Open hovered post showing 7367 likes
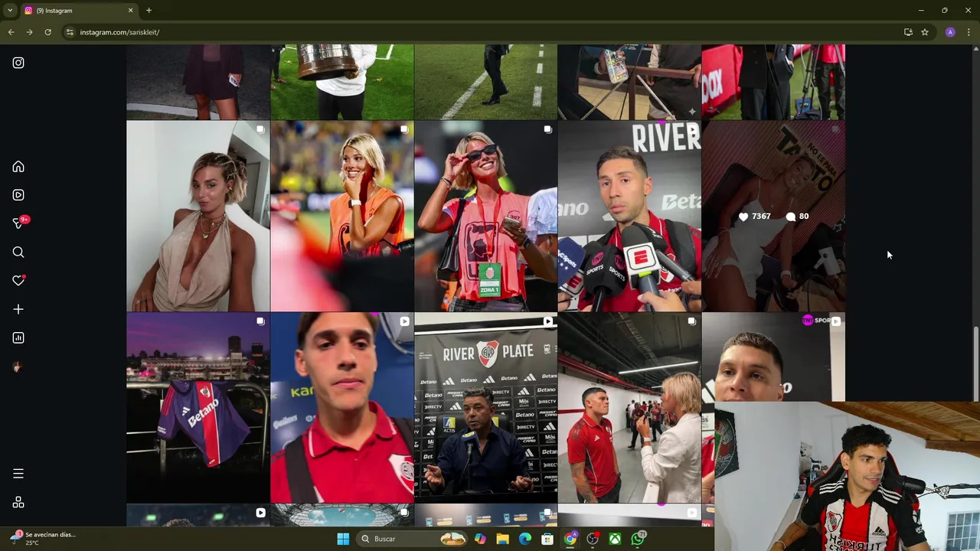Screen dimensions: 980x551 773,216
